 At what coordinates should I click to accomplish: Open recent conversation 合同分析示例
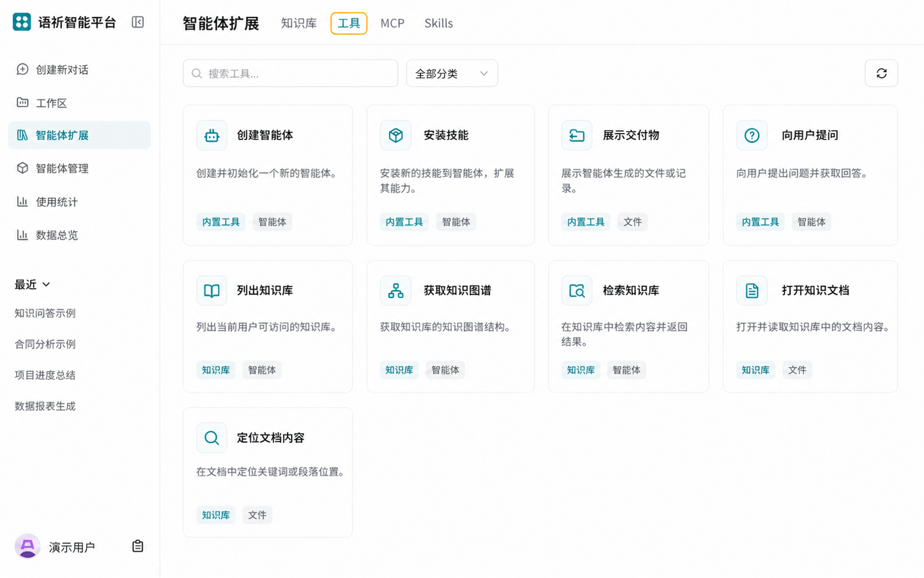(x=45, y=344)
